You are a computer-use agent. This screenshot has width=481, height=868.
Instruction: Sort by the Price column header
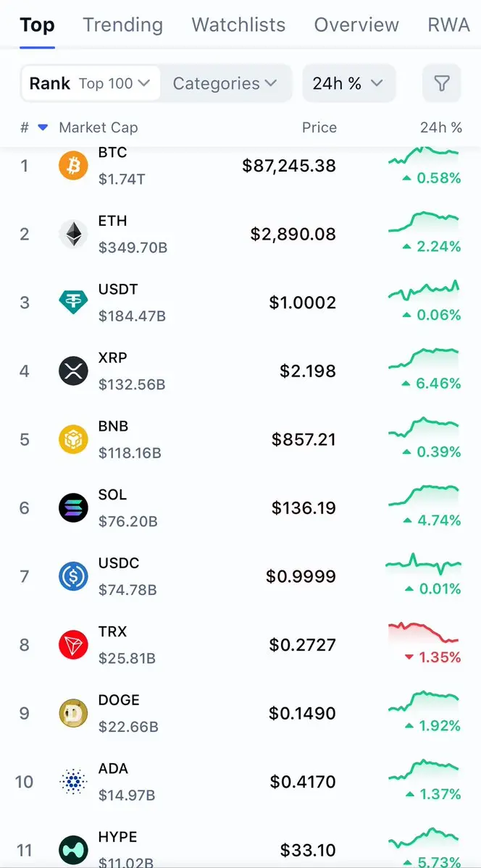point(319,127)
